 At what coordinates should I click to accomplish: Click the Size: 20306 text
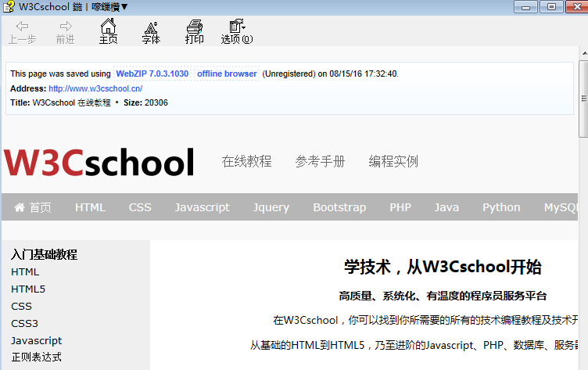pos(145,102)
